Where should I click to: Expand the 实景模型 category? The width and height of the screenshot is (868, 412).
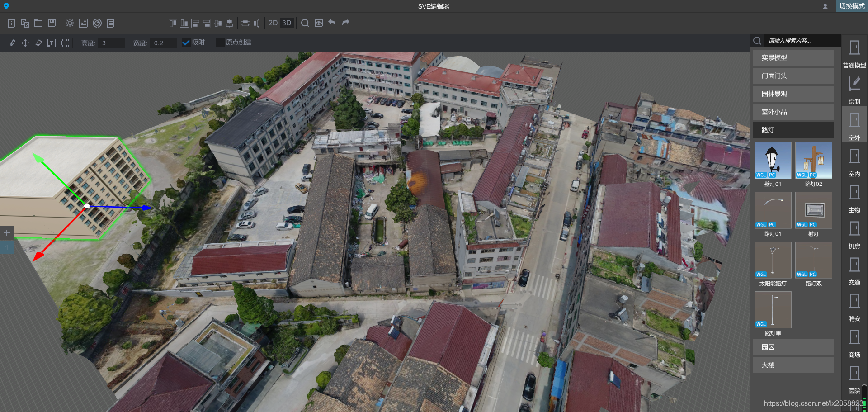[x=793, y=57]
